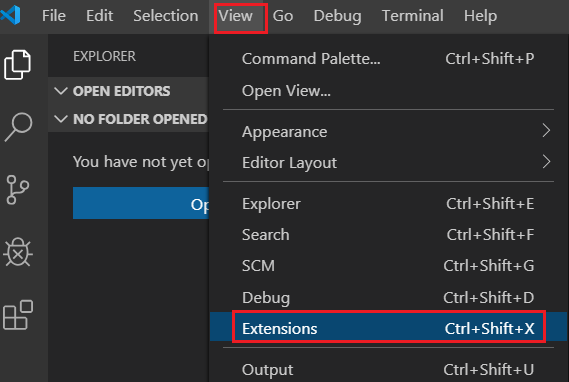The width and height of the screenshot is (569, 382).
Task: Open the File menu
Action: pos(54,16)
